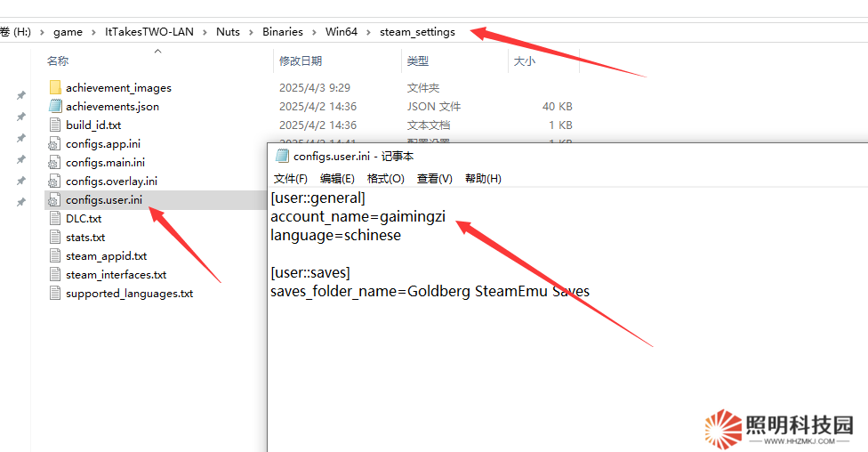Go to Binaries in the address path

[282, 32]
